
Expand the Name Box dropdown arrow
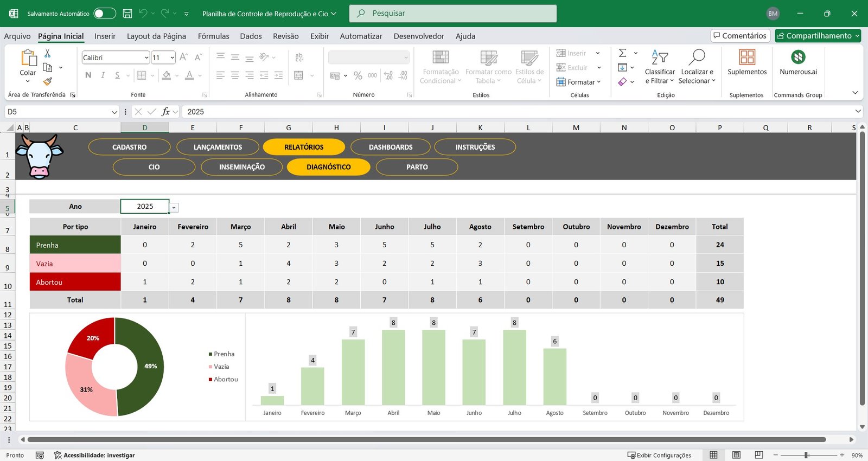(x=114, y=112)
